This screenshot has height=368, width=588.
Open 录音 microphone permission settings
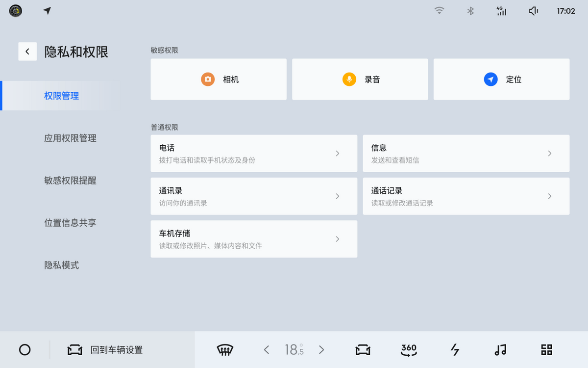pyautogui.click(x=360, y=79)
